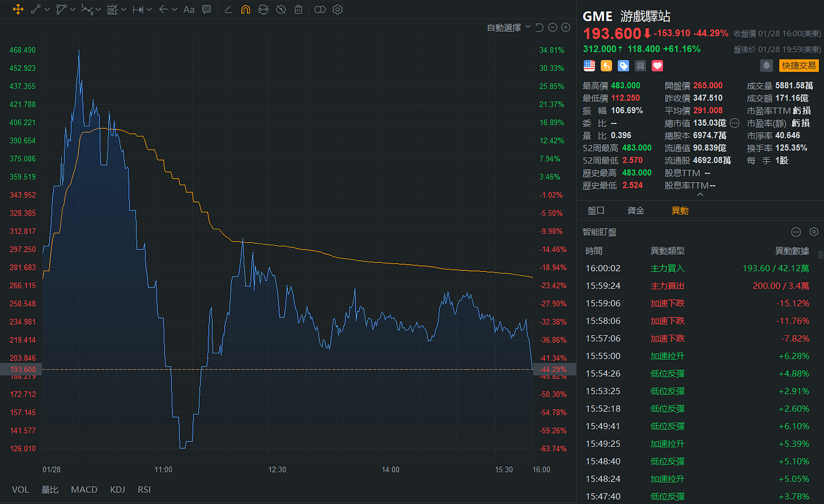Select the orange move/pan cursor tool
Image resolution: width=824 pixels, height=504 pixels.
[x=18, y=9]
